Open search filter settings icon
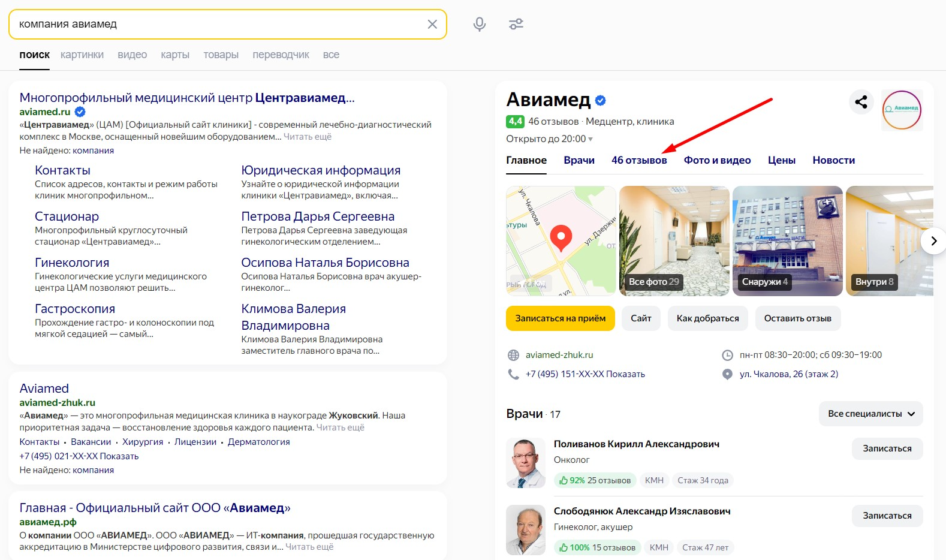Viewport: 946px width, 560px height. [516, 24]
